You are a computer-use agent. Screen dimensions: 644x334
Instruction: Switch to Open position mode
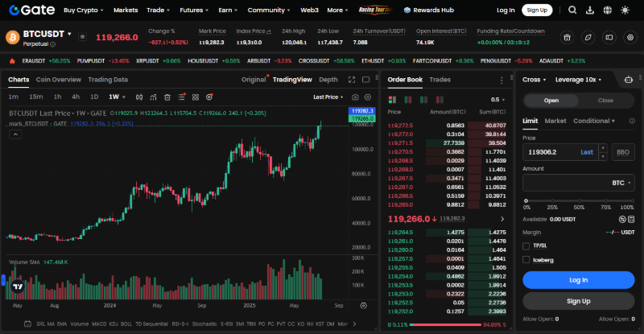551,101
